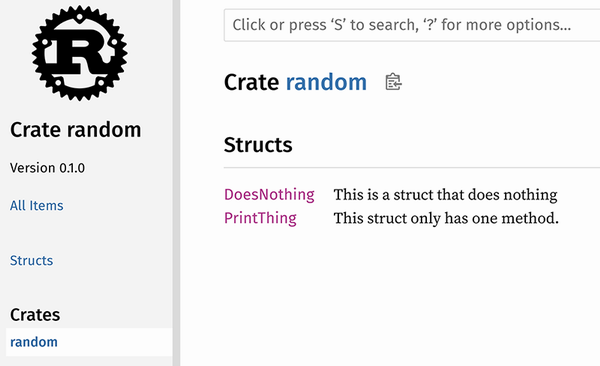Click the word 'Crate' in main title
Screen dimensions: 600x366
tap(251, 82)
